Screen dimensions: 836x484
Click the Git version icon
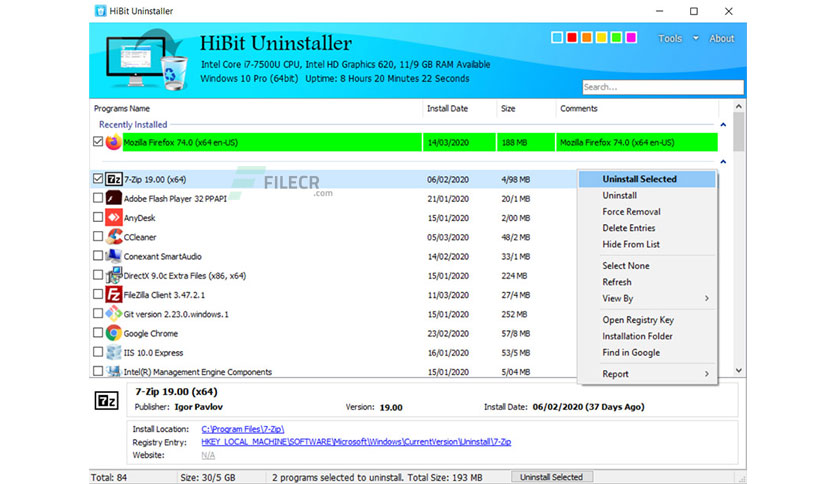[x=113, y=313]
